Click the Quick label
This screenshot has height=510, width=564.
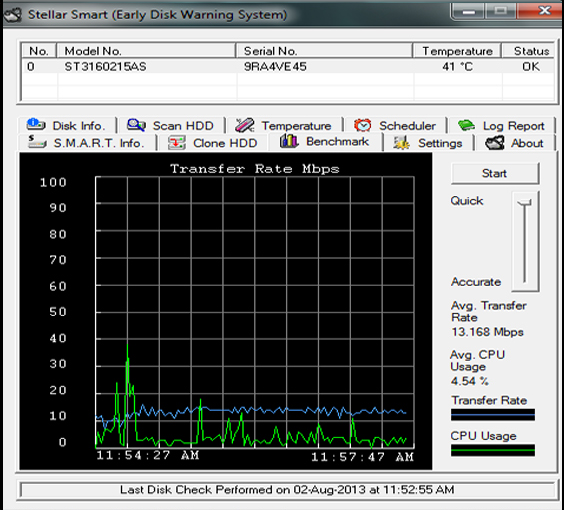point(467,201)
